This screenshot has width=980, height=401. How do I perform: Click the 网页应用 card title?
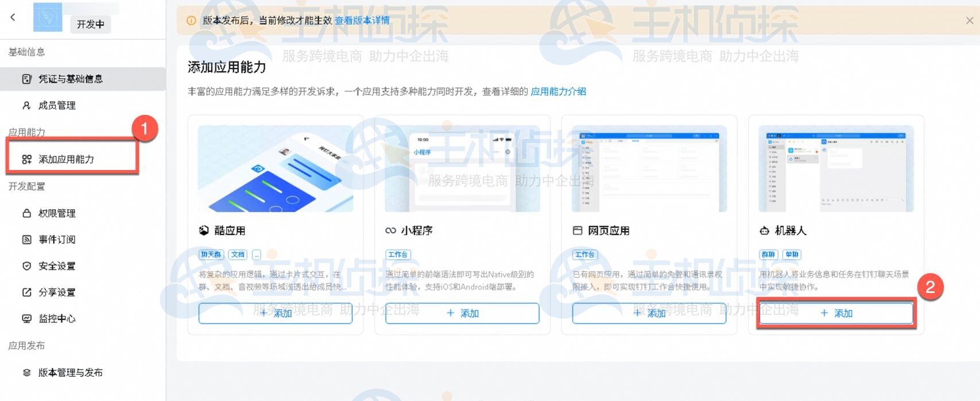pos(609,230)
